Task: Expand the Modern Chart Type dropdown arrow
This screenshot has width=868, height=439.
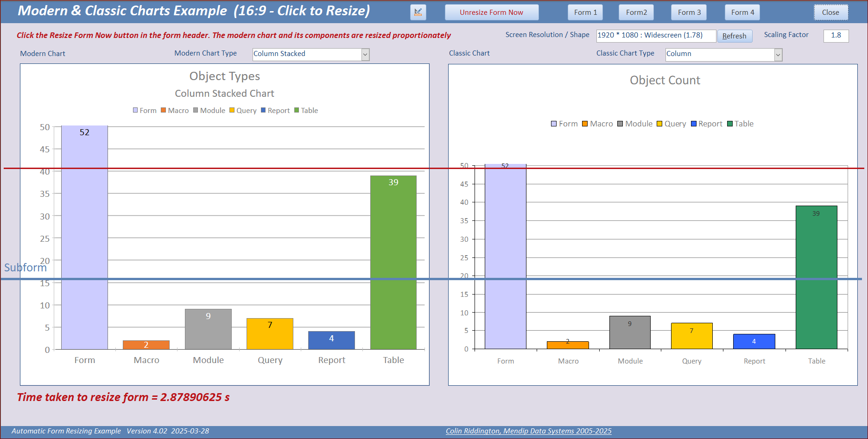Action: click(x=365, y=55)
